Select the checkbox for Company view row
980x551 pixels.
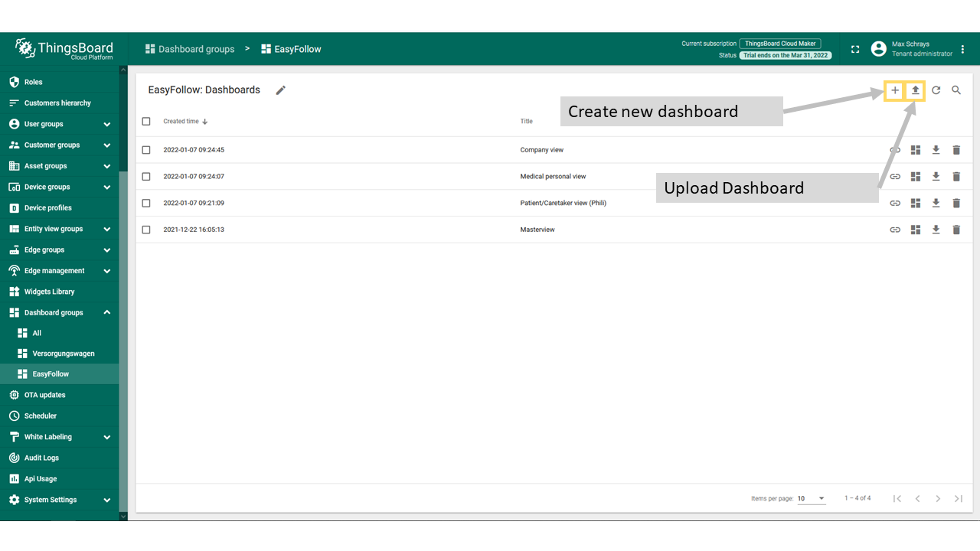[146, 149]
